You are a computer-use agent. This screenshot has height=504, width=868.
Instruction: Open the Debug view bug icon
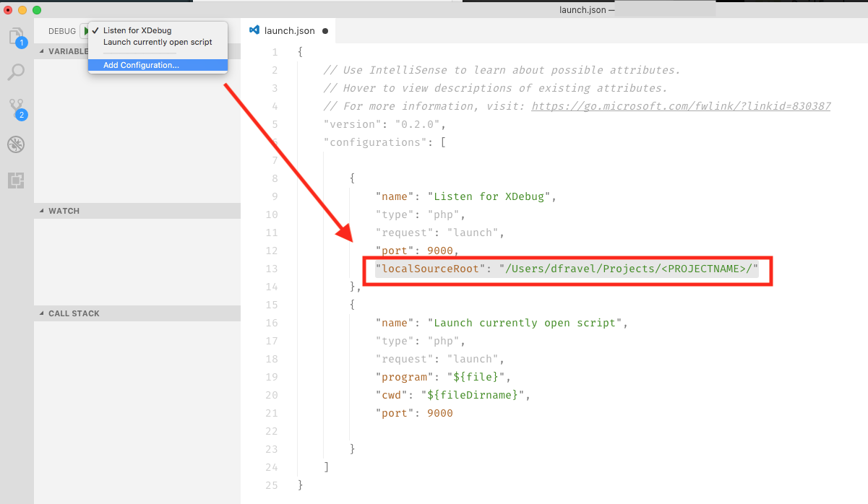[x=16, y=144]
